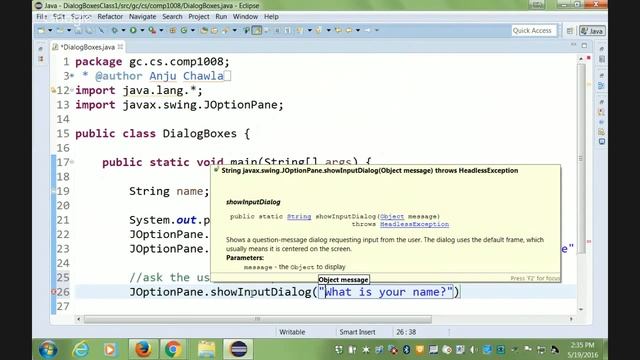
Task: Open the Refactor menu
Action: (110, 17)
